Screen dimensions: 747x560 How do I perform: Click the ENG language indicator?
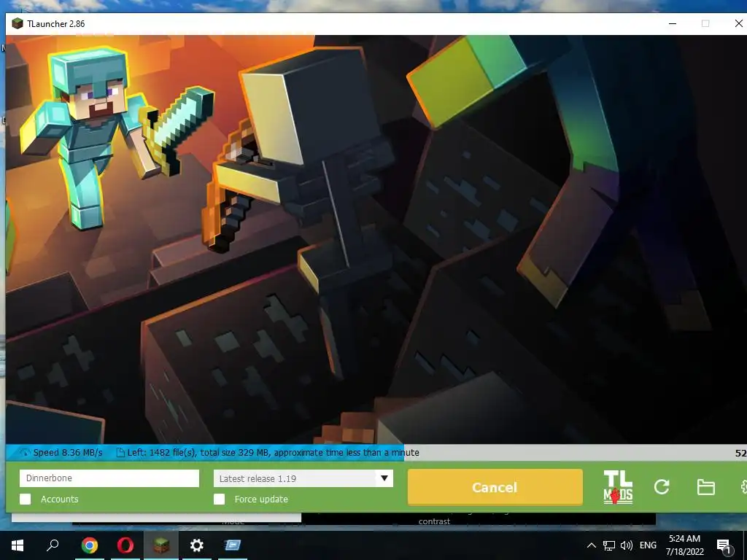(648, 545)
